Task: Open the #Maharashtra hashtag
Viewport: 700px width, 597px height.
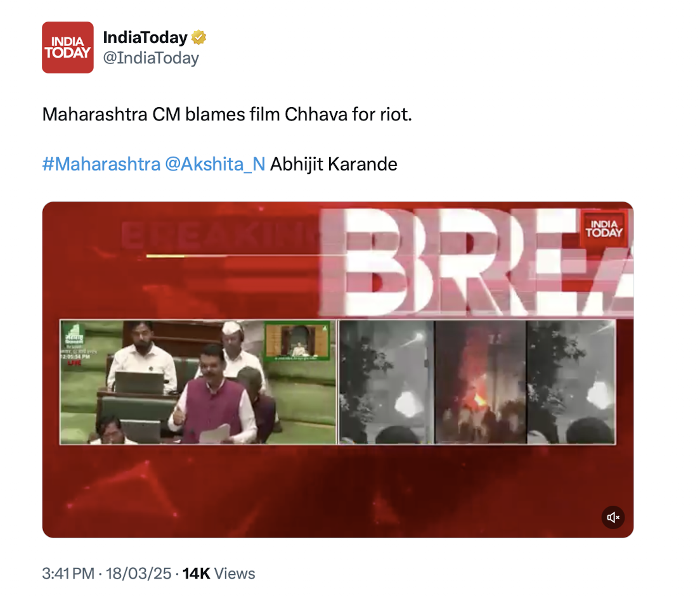Action: click(x=101, y=164)
